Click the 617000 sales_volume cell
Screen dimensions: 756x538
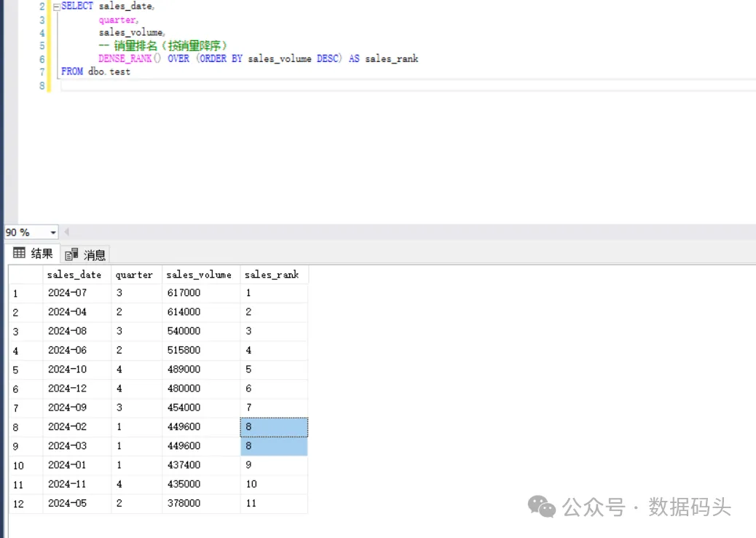pos(201,293)
